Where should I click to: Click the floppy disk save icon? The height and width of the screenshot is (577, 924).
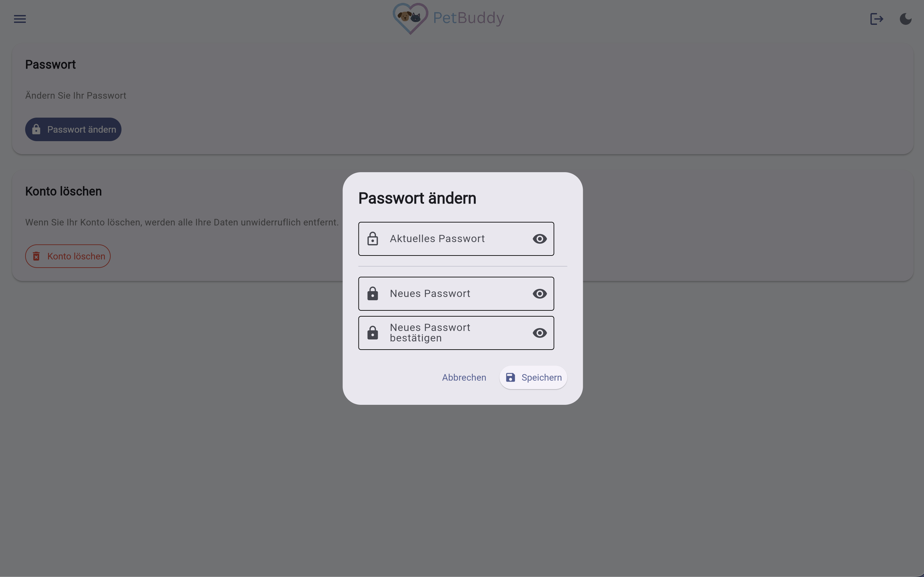(510, 378)
